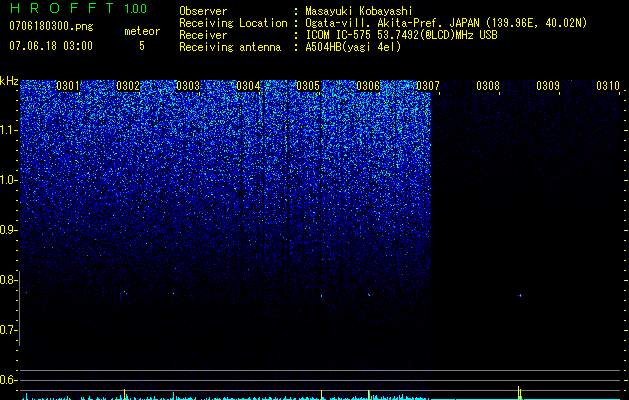
Task: Click the Receiver label
Action: [203, 35]
